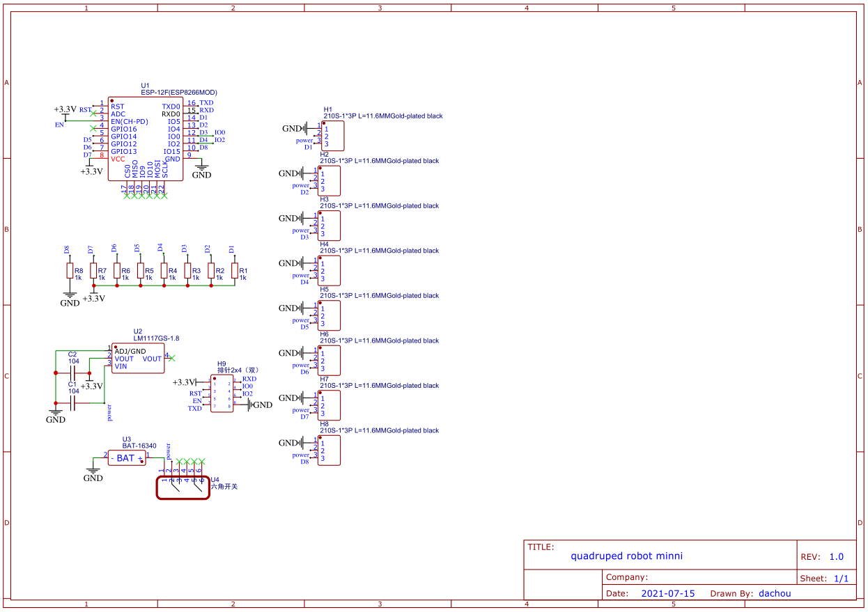Select the BAT-16340 battery symbol U3
Screen dimensions: 868x612
point(127,458)
